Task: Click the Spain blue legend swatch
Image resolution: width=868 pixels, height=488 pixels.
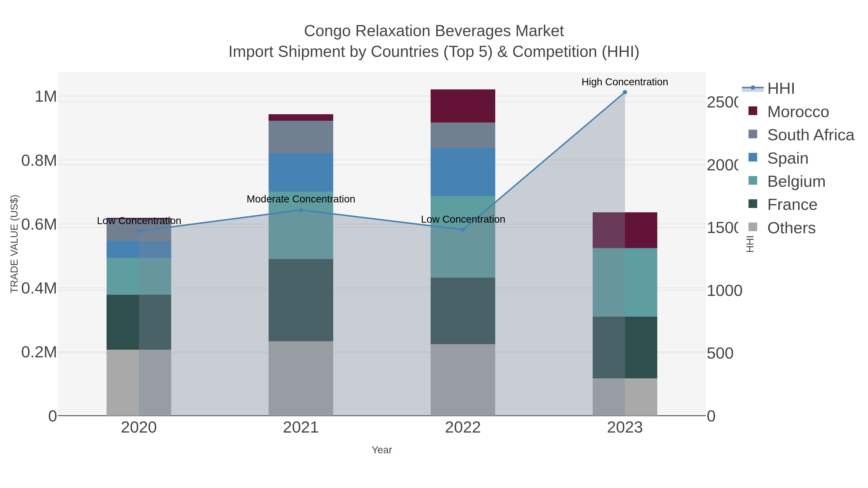Action: tap(753, 157)
